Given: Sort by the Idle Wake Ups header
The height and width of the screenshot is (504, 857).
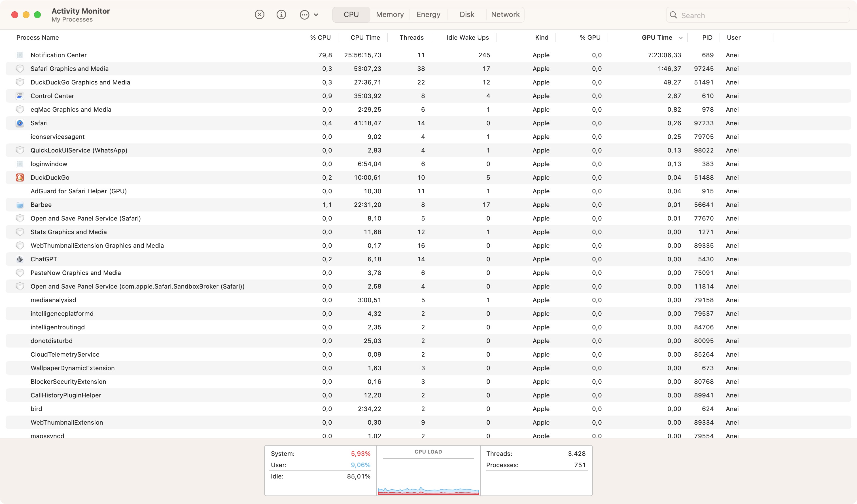Looking at the screenshot, I should 467,37.
